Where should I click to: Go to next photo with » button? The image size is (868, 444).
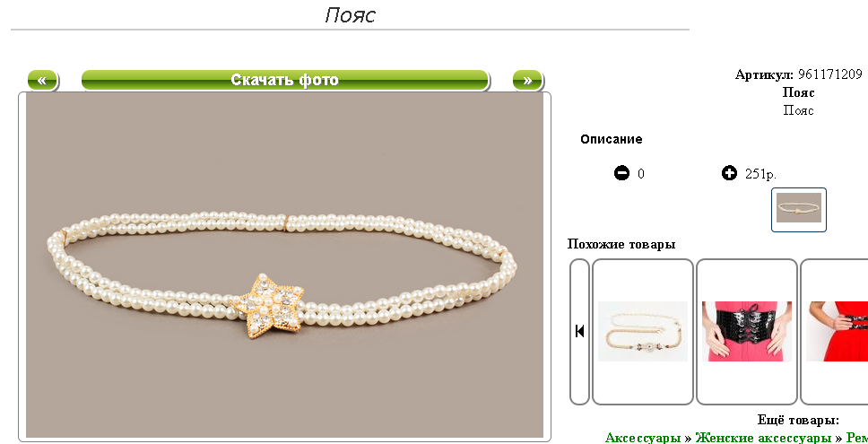click(x=527, y=80)
